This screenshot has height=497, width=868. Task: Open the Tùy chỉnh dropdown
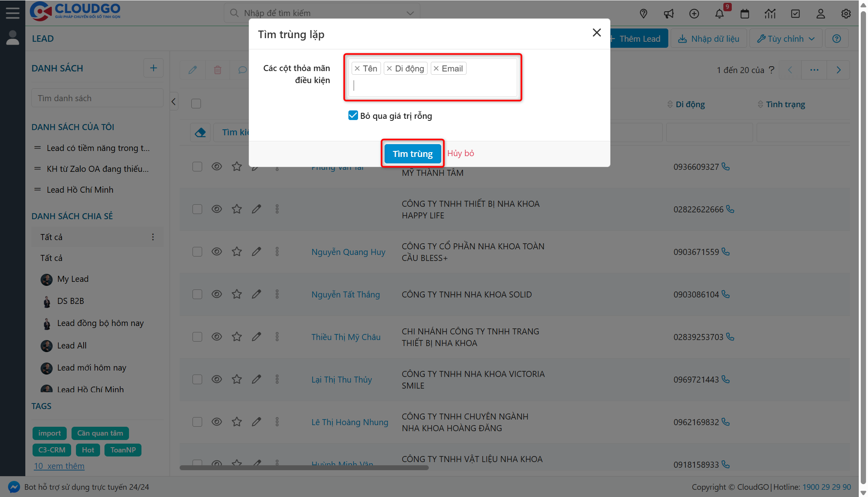(x=785, y=38)
